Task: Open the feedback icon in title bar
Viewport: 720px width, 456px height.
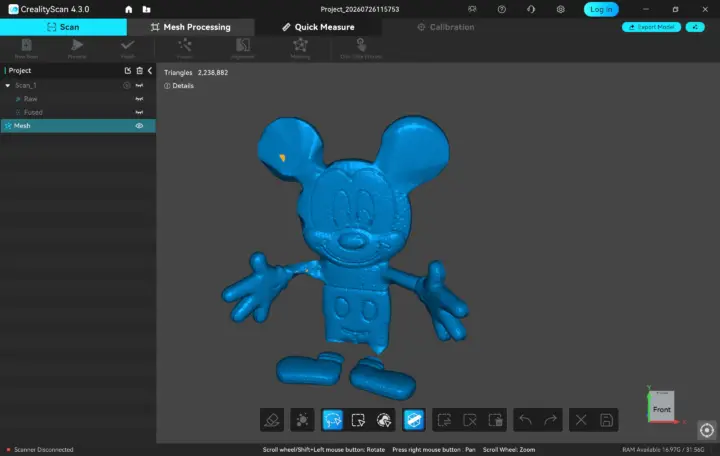Action: 472,9
